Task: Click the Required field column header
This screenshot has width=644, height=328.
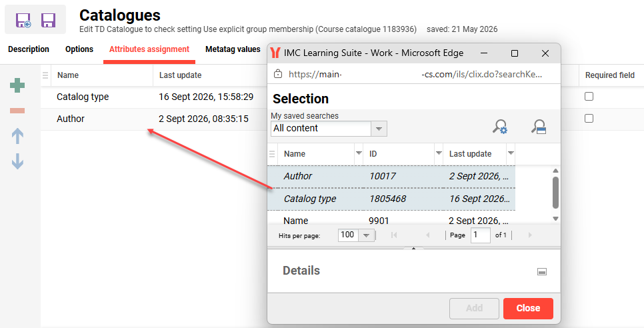Action: tap(610, 75)
